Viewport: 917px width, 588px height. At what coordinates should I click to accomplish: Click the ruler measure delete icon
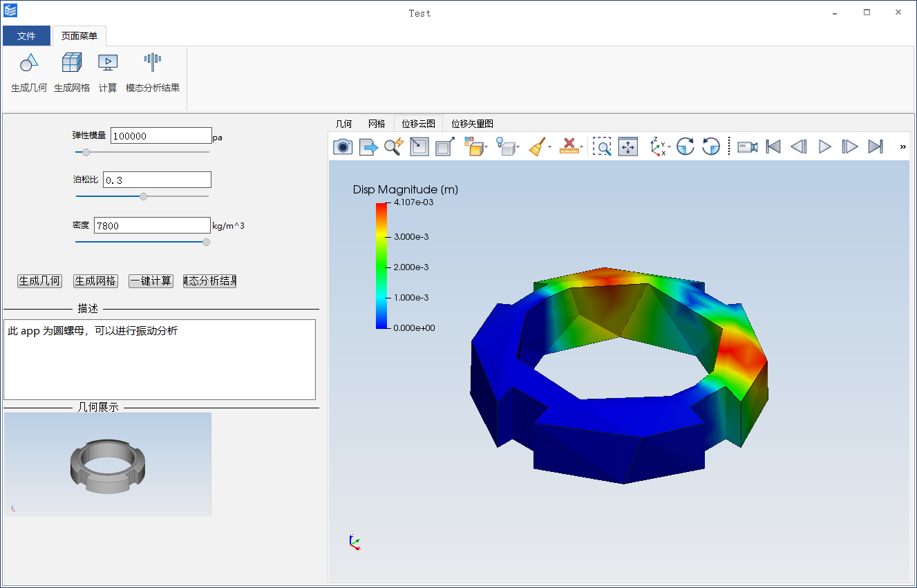point(569,146)
